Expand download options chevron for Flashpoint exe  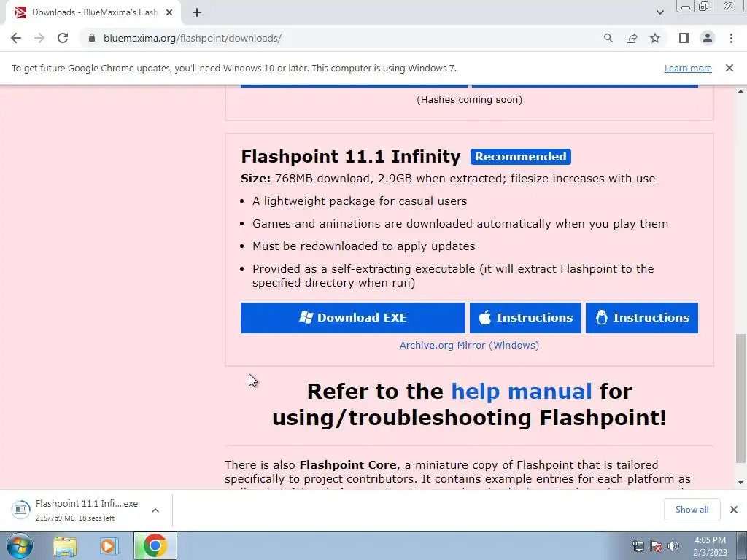point(155,510)
